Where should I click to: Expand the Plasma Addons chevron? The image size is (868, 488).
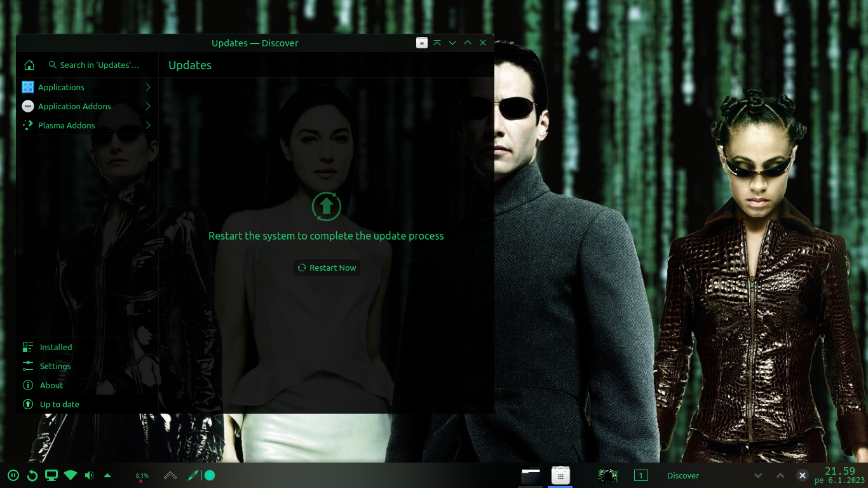coord(148,125)
